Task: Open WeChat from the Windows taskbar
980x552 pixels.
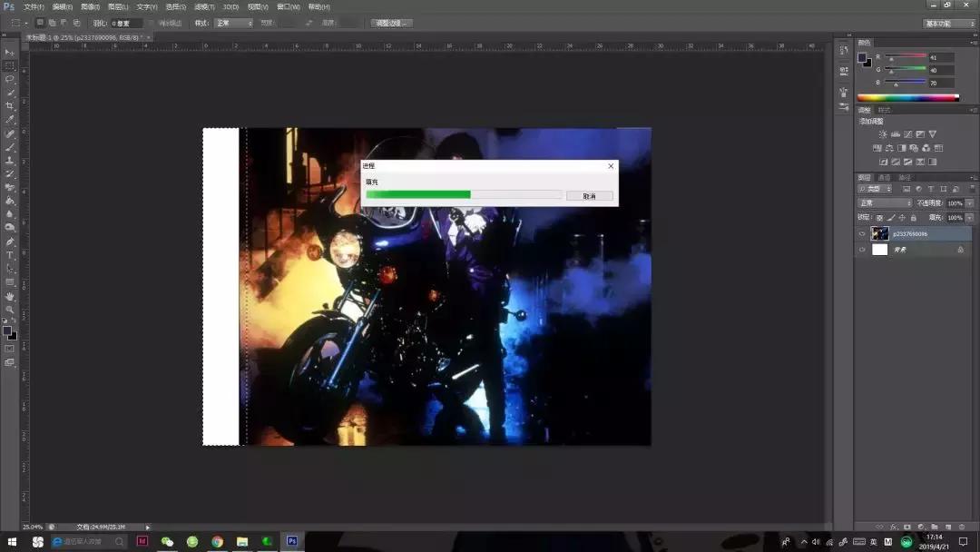Action: tap(167, 541)
